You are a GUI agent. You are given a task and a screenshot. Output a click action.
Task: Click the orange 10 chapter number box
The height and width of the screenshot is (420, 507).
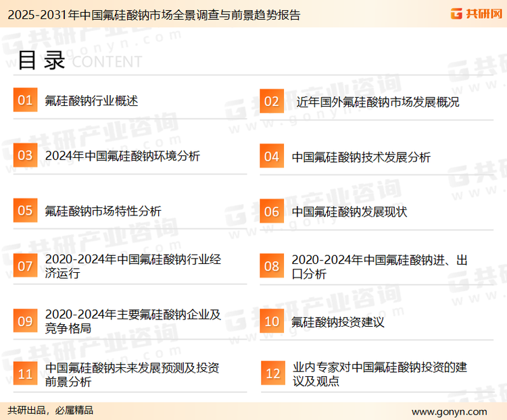272,321
